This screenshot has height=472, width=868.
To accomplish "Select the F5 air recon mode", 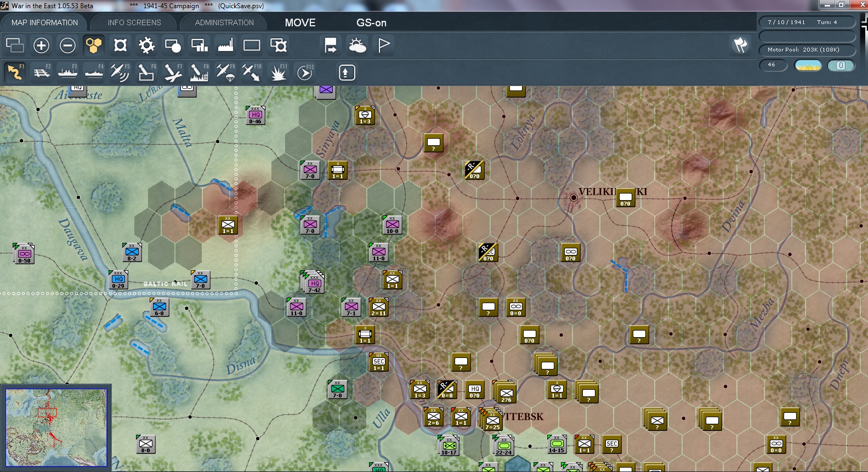I will 120,72.
